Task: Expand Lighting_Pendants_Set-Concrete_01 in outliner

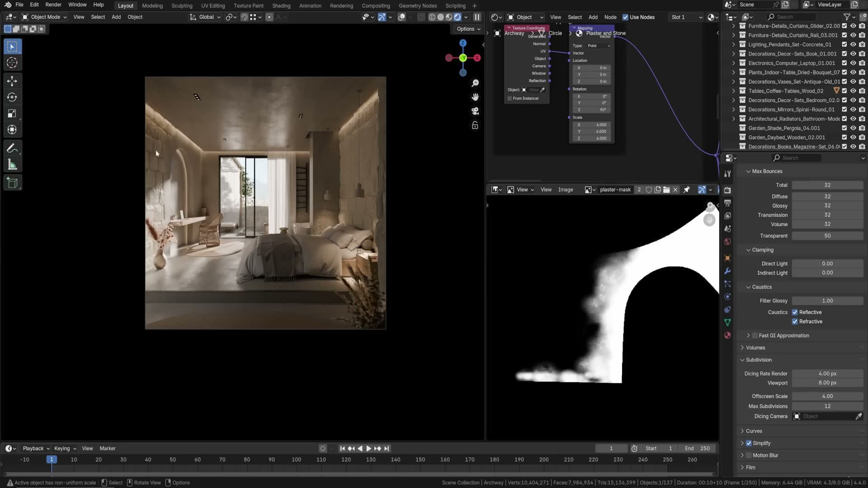Action: pyautogui.click(x=734, y=45)
